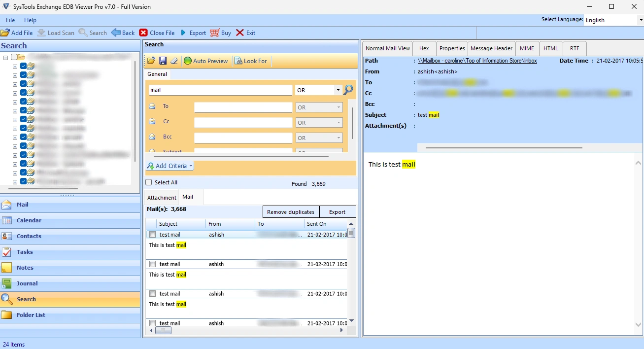Open the Help menu
The image size is (644, 349).
tap(31, 20)
